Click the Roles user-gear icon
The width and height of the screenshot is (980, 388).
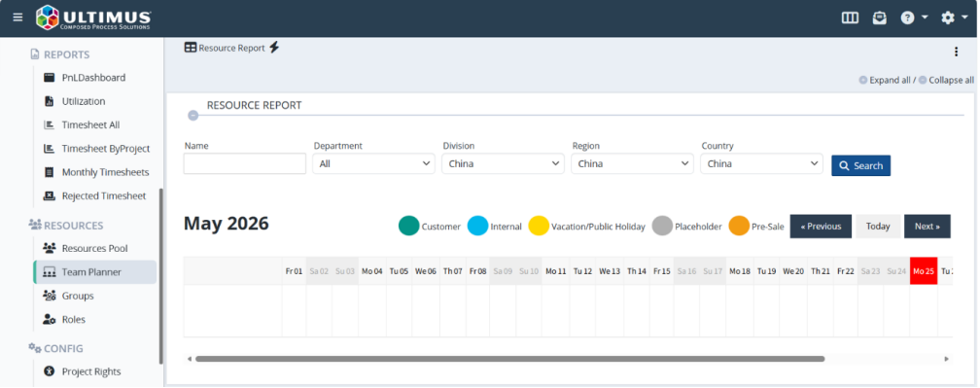(50, 320)
